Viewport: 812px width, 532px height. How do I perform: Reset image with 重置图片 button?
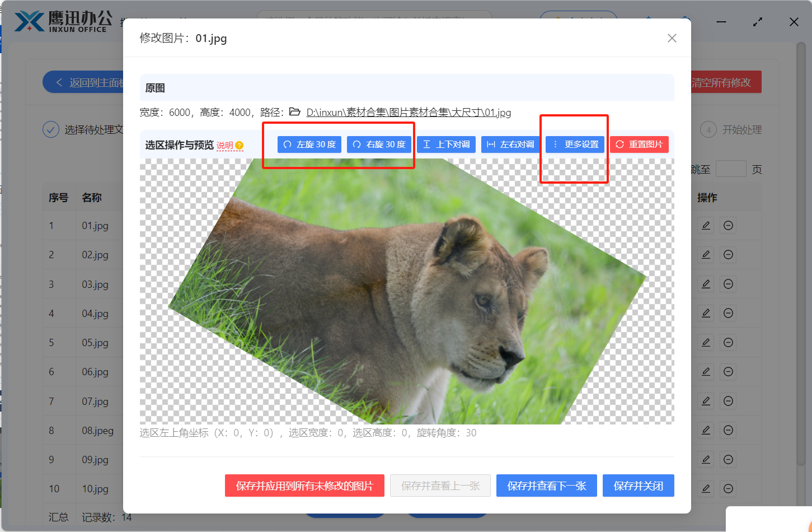coord(639,144)
